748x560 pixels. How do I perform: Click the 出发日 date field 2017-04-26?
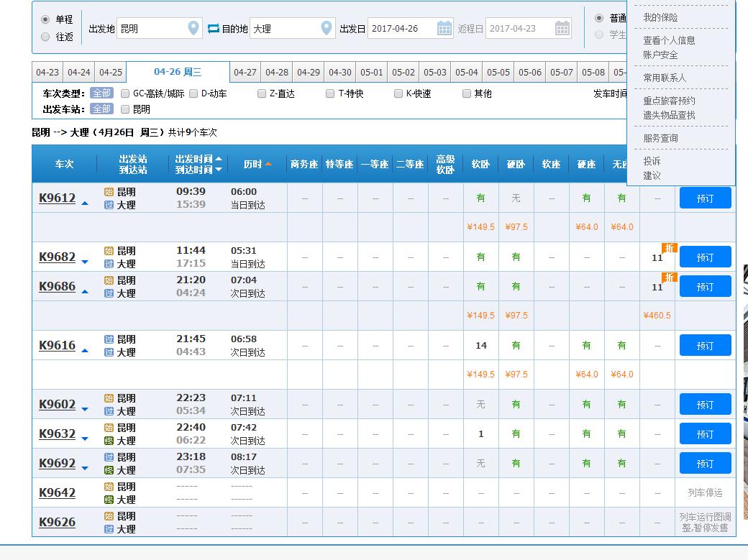click(410, 28)
